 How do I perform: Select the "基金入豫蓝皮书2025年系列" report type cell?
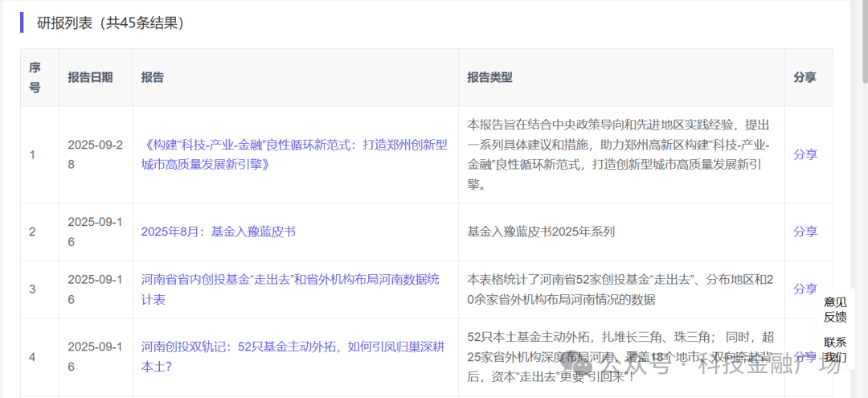pyautogui.click(x=541, y=232)
